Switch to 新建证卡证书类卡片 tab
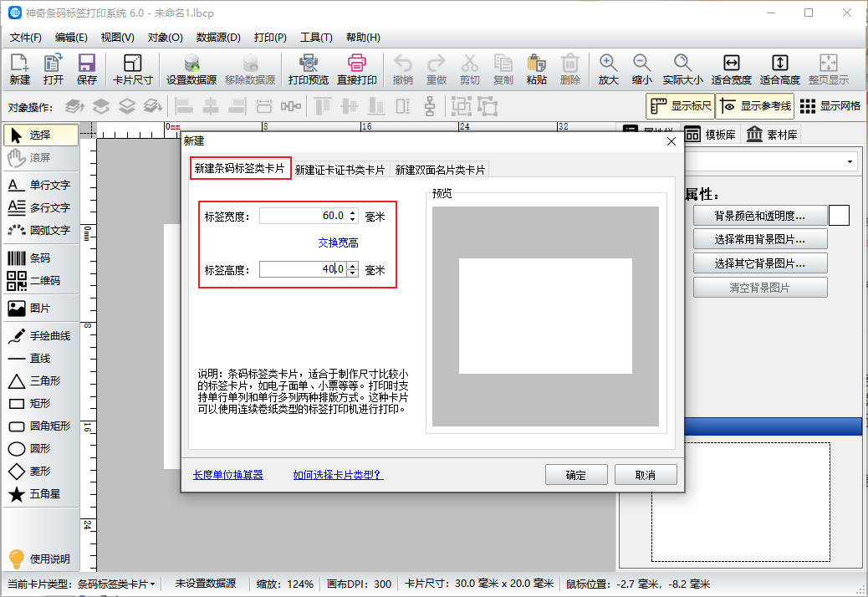Viewport: 868px width, 597px height. [x=340, y=170]
